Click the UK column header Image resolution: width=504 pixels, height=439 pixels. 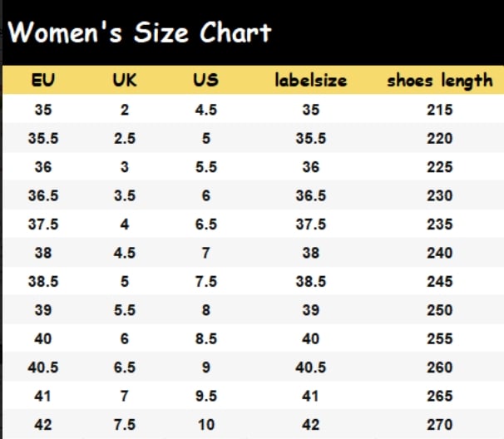[x=125, y=81]
